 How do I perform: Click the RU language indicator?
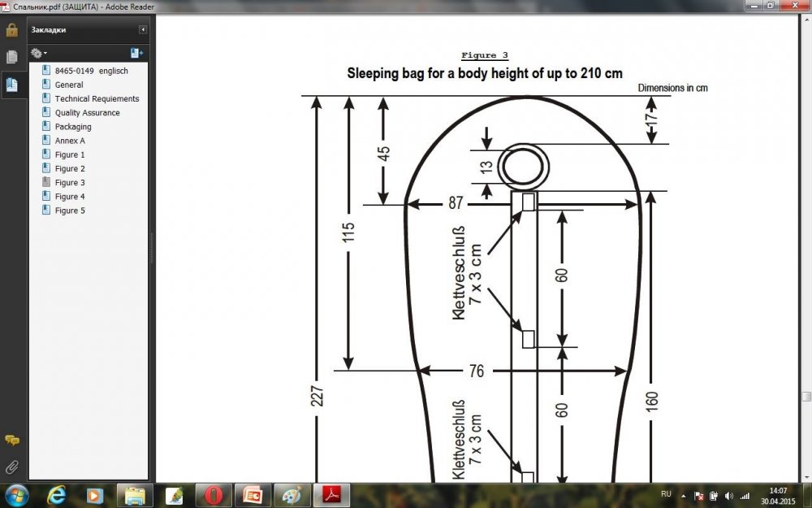pos(666,494)
